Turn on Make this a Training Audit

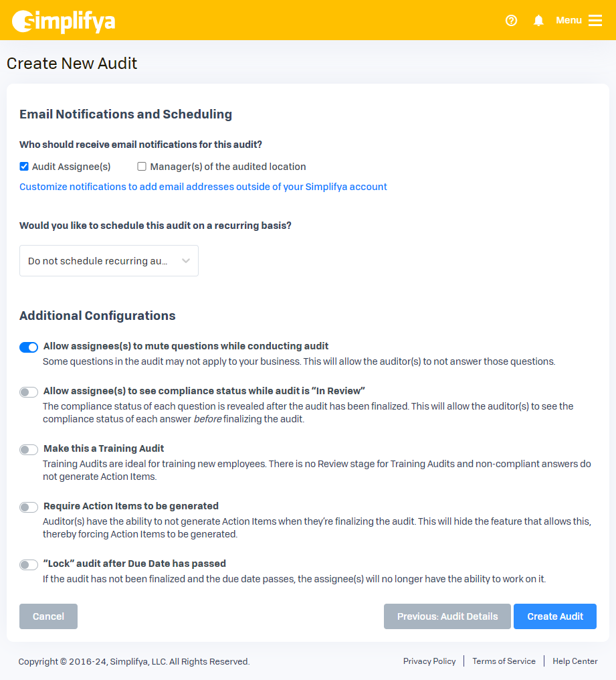(x=29, y=450)
